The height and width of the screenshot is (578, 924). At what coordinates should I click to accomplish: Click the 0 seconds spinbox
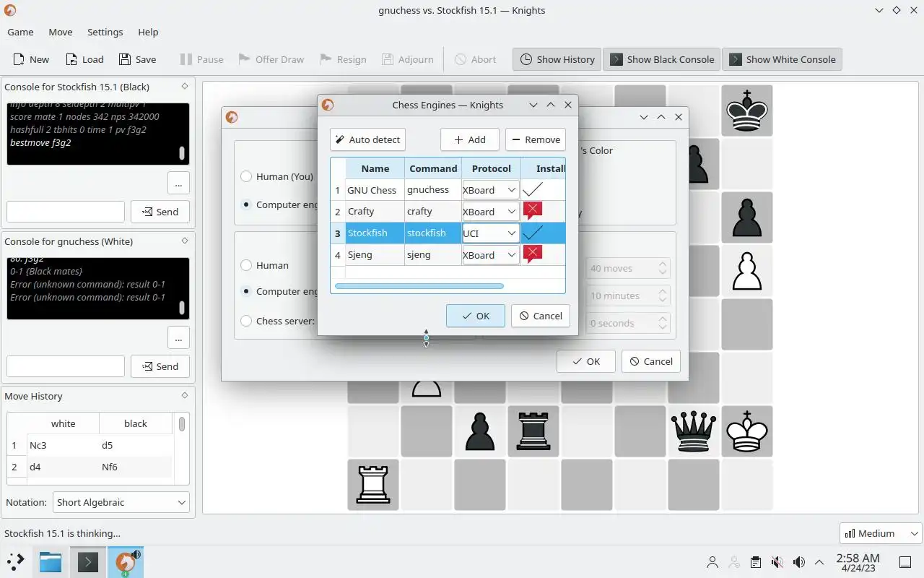[x=628, y=323]
